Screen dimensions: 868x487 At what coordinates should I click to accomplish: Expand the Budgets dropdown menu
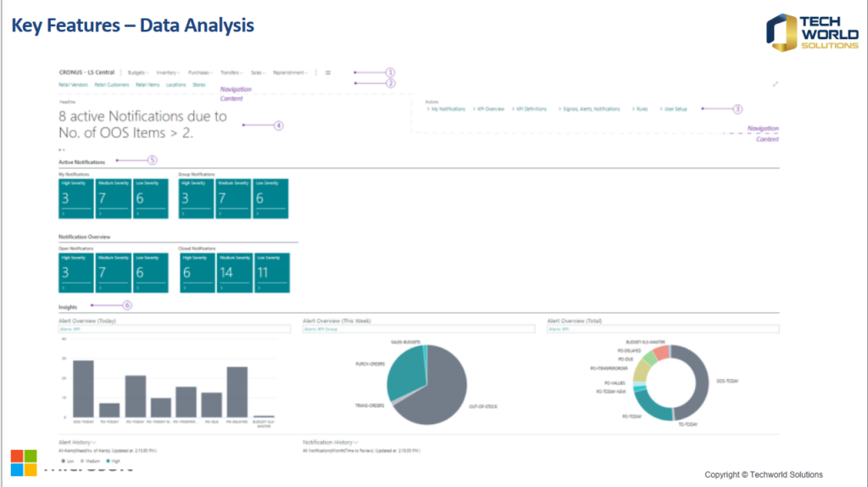(x=137, y=73)
